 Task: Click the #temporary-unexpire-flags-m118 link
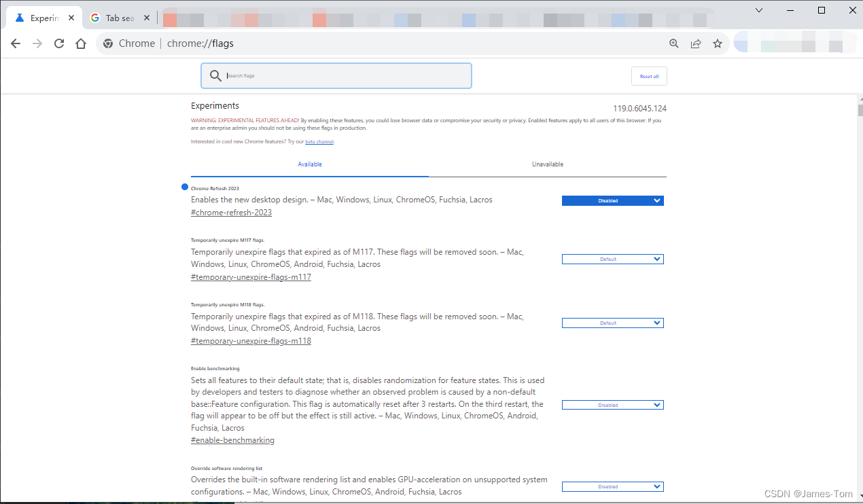(x=251, y=341)
